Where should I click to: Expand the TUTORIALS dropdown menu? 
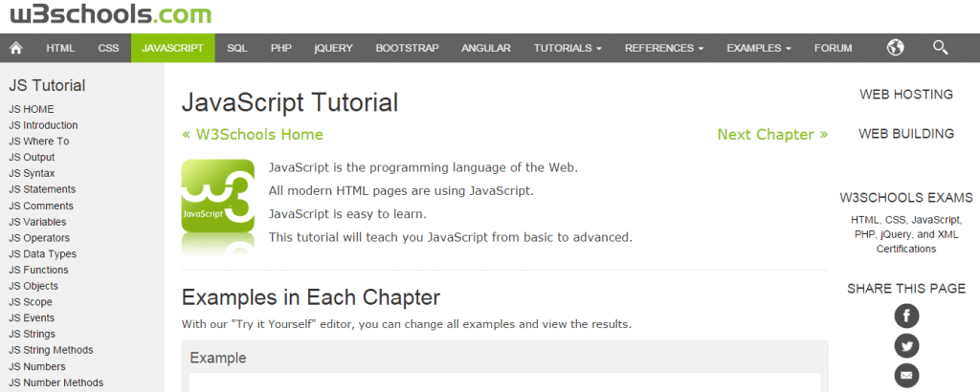click(568, 48)
